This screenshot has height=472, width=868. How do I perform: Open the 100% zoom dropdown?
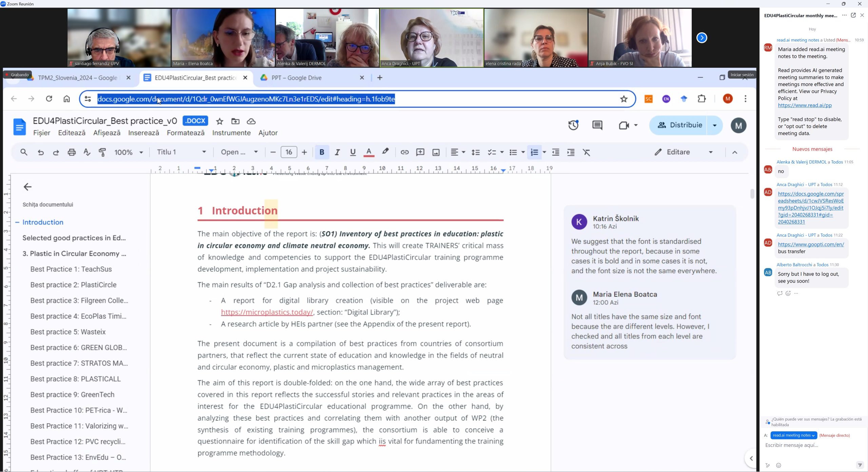coord(129,152)
